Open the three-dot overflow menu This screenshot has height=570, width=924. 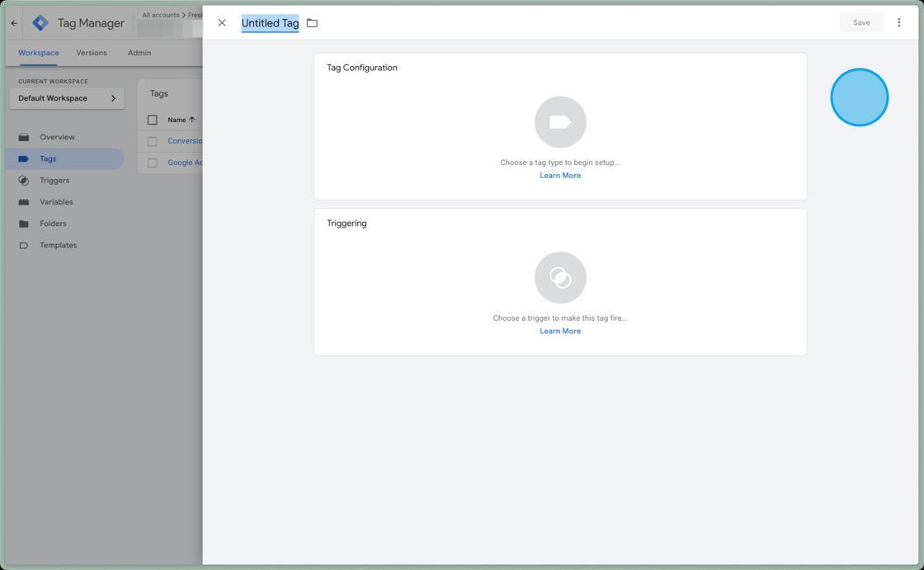[x=898, y=22]
